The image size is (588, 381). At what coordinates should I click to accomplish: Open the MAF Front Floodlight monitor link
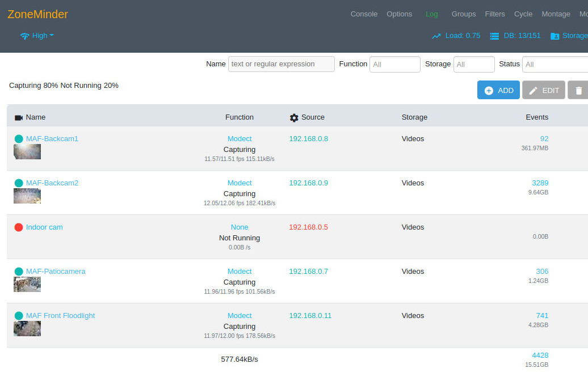[60, 315]
